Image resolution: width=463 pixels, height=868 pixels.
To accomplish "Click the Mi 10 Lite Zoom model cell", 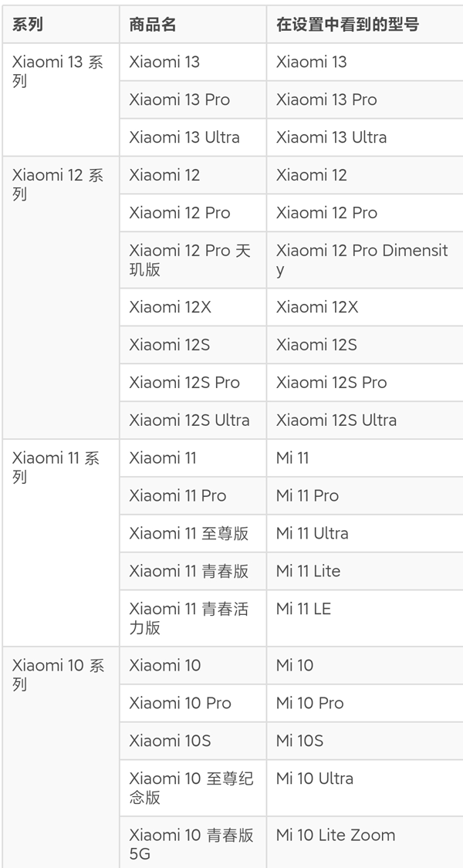I will [x=336, y=835].
